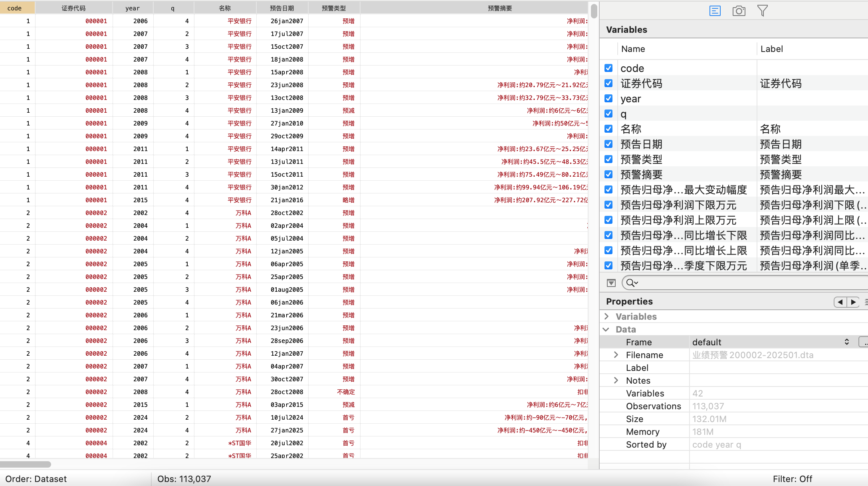The height and width of the screenshot is (486, 868).
Task: Collapse the Data properties section
Action: [x=606, y=329]
